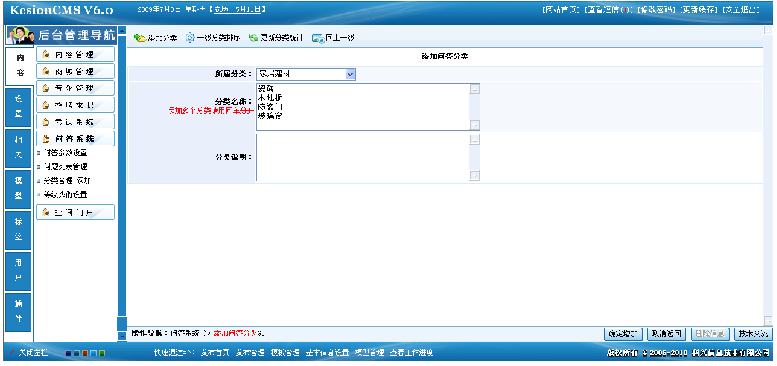The height and width of the screenshot is (366, 777).
Task: Open the 修改密码 link in header
Action: (x=656, y=10)
